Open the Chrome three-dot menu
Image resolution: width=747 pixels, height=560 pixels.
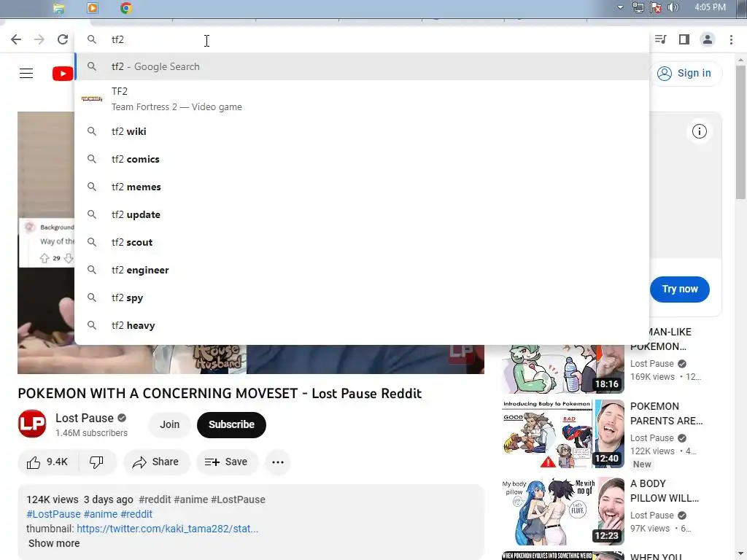click(x=731, y=39)
